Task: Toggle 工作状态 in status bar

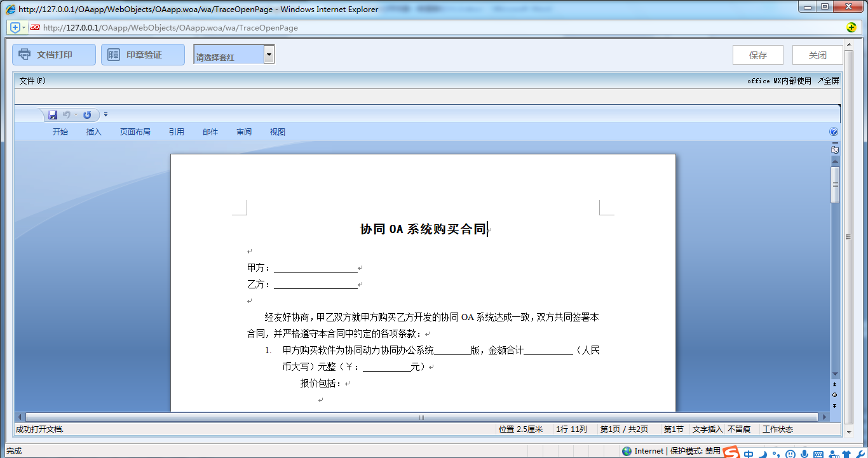Action: tap(778, 429)
